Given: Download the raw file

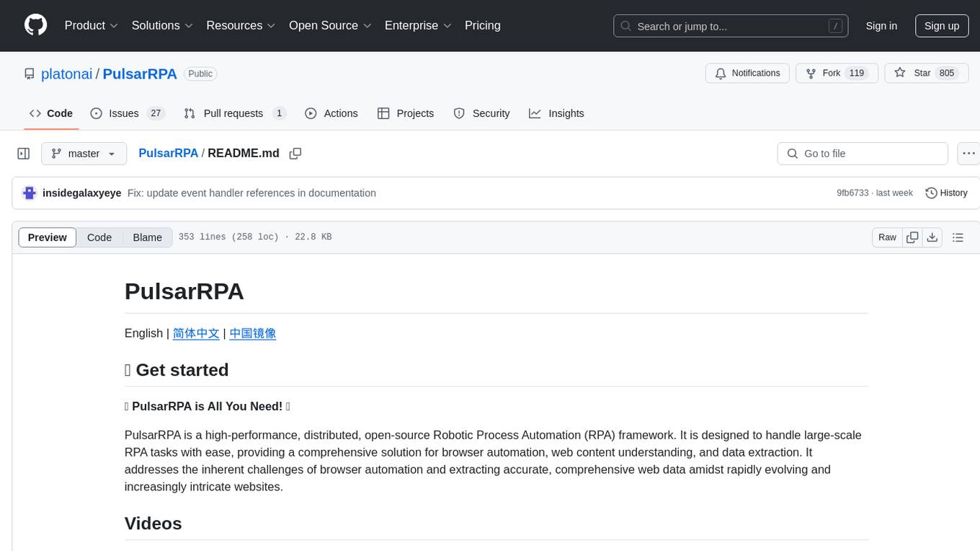Looking at the screenshot, I should pos(932,237).
